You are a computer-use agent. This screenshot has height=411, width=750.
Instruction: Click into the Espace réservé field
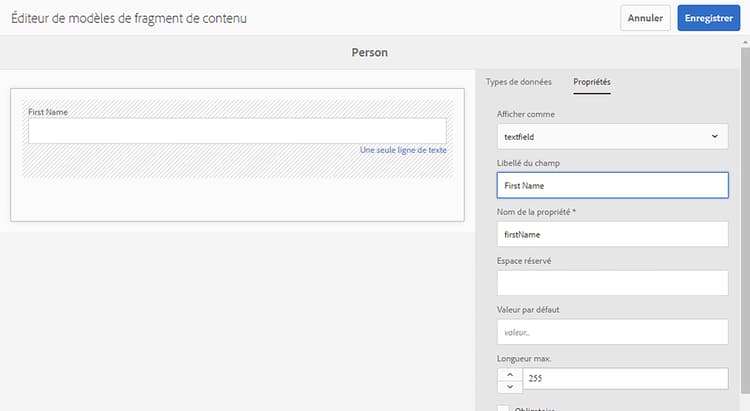(x=612, y=283)
